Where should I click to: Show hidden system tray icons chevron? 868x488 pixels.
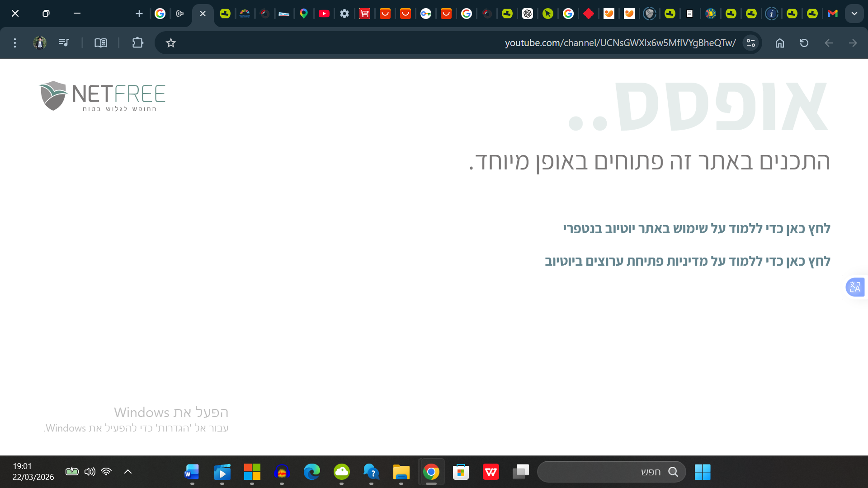pos(128,472)
